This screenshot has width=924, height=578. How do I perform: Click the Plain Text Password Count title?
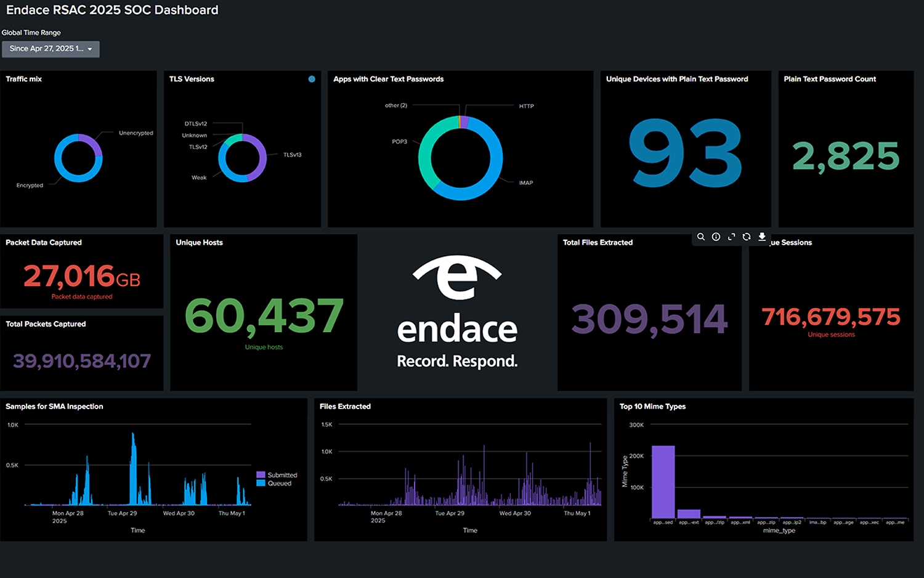coord(830,79)
